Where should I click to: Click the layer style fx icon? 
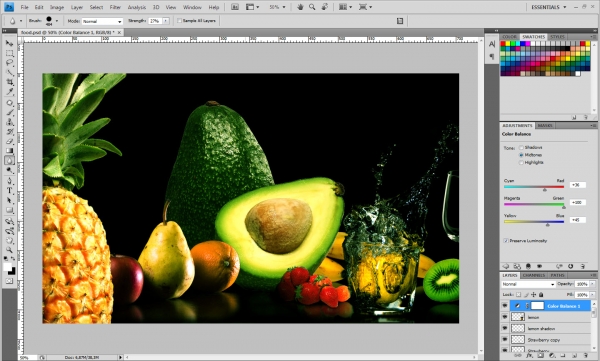point(529,356)
